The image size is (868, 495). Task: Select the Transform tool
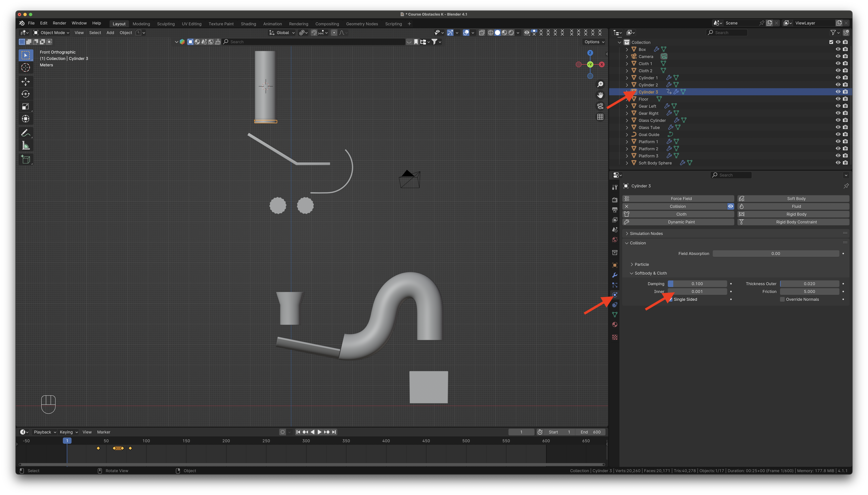coord(25,119)
